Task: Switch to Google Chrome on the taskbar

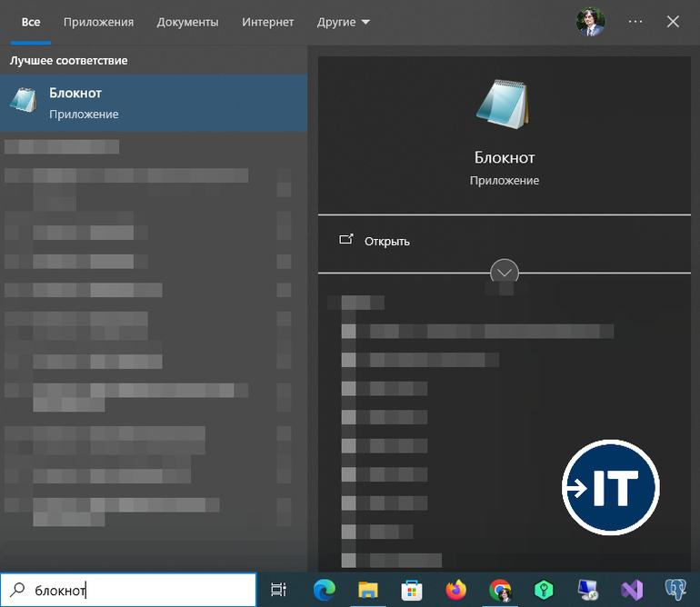Action: [x=500, y=590]
